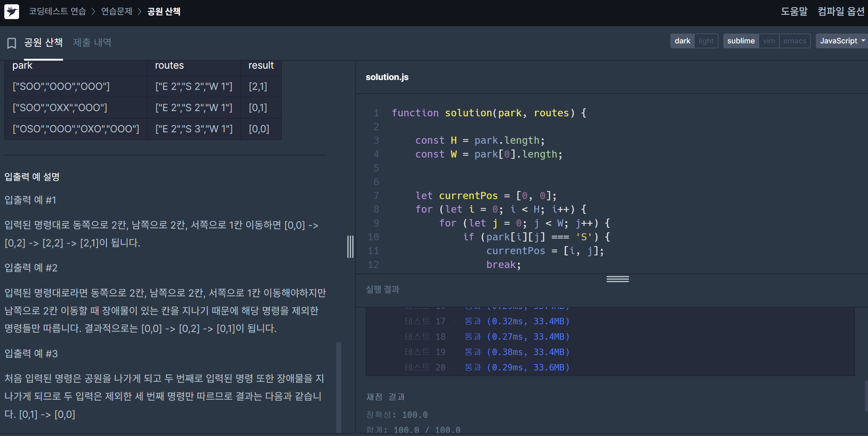The height and width of the screenshot is (436, 868).
Task: Click the 공원 산책 breadcrumb title
Action: tap(164, 11)
